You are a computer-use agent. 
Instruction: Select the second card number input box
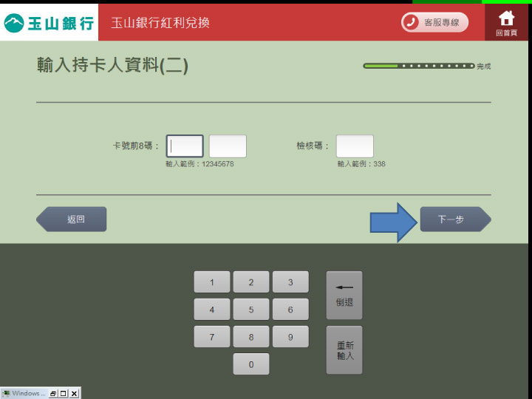click(228, 146)
